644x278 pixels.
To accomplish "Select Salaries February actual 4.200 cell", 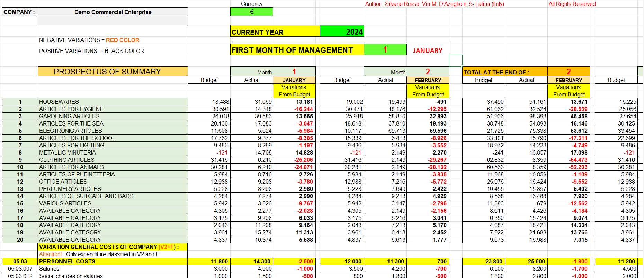I will (385, 269).
